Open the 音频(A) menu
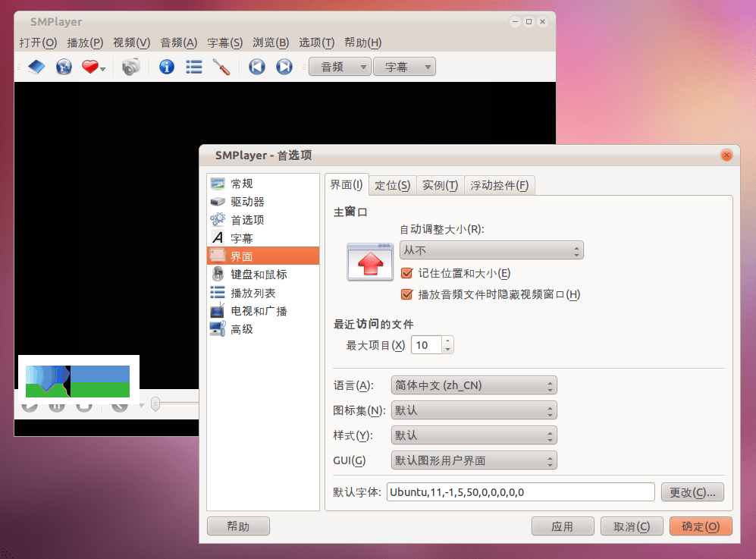This screenshot has width=756, height=559. [x=178, y=42]
